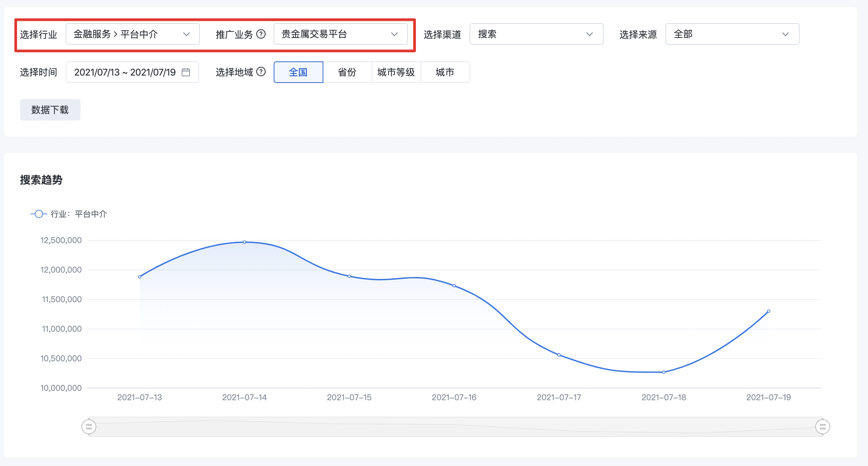868x466 pixels.
Task: Click the 2021-07-13 first data point
Action: (140, 277)
